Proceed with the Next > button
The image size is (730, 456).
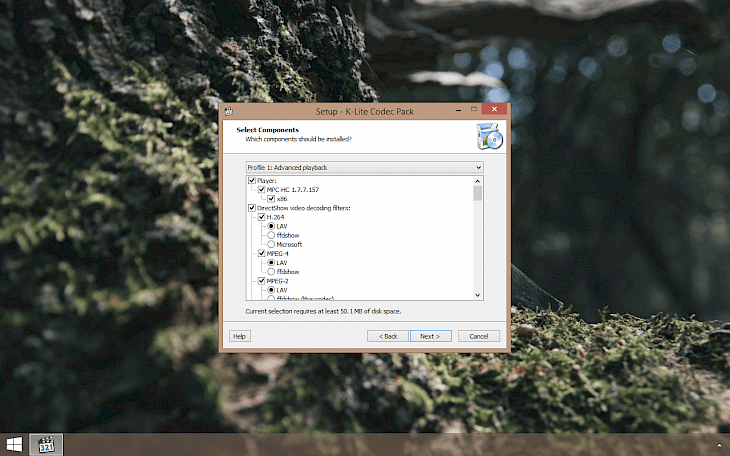click(431, 336)
